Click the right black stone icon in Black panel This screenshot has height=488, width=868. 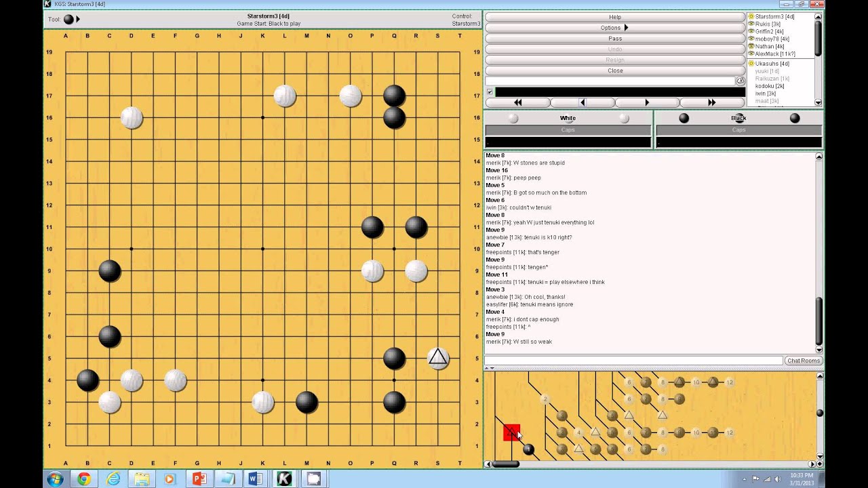point(794,119)
